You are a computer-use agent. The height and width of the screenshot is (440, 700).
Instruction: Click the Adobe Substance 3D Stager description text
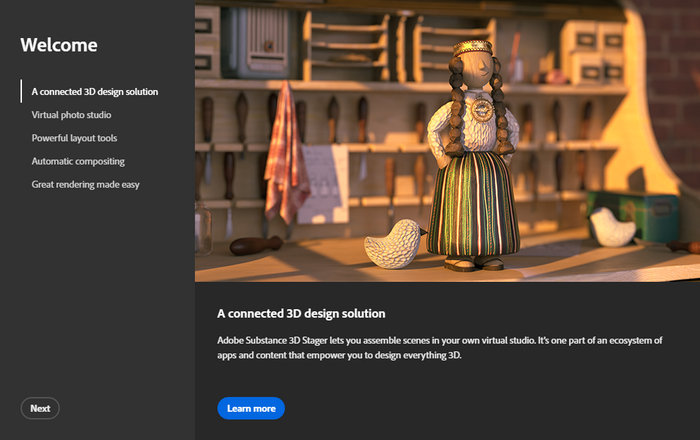click(439, 348)
